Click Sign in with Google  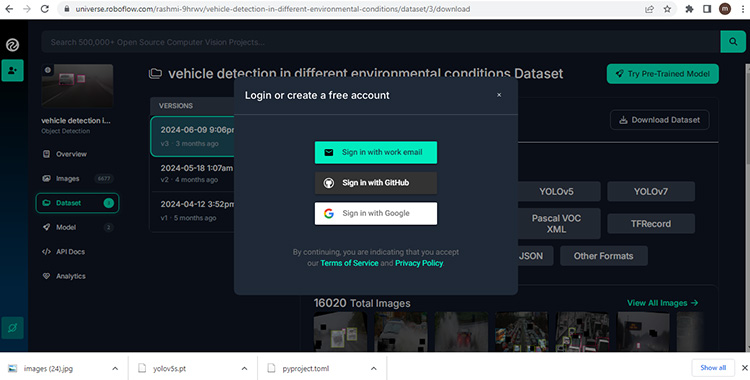click(x=375, y=213)
